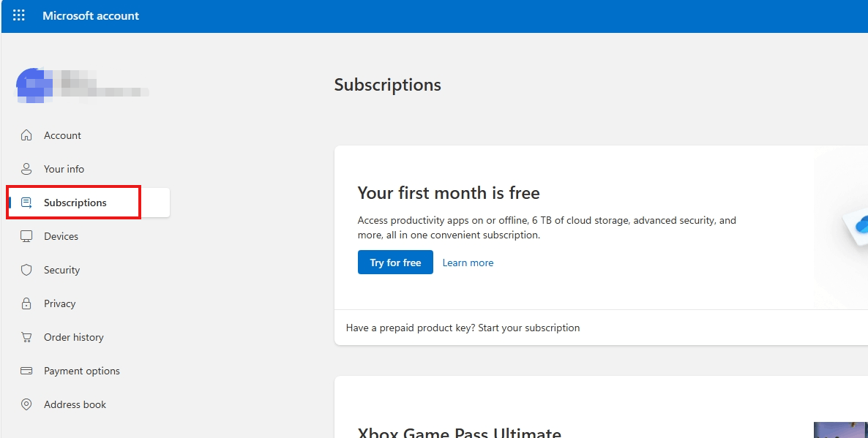This screenshot has width=868, height=438.
Task: Select Subscriptions in the sidebar
Action: 89,203
